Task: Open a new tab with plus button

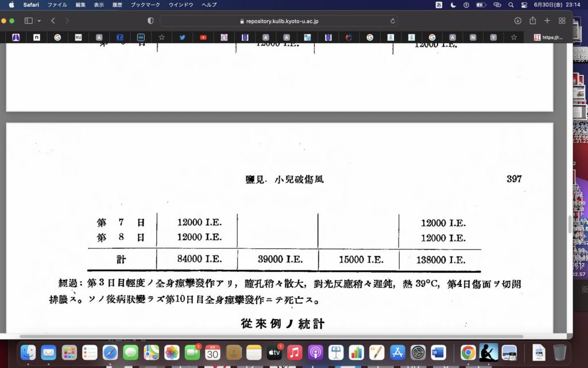Action: pyautogui.click(x=547, y=21)
